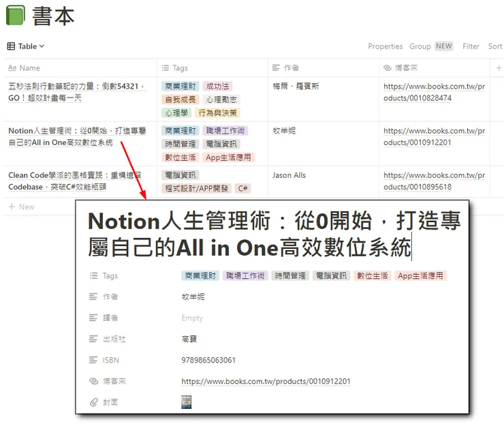Open the Group options
Image resolution: width=504 pixels, height=424 pixels.
(x=420, y=46)
